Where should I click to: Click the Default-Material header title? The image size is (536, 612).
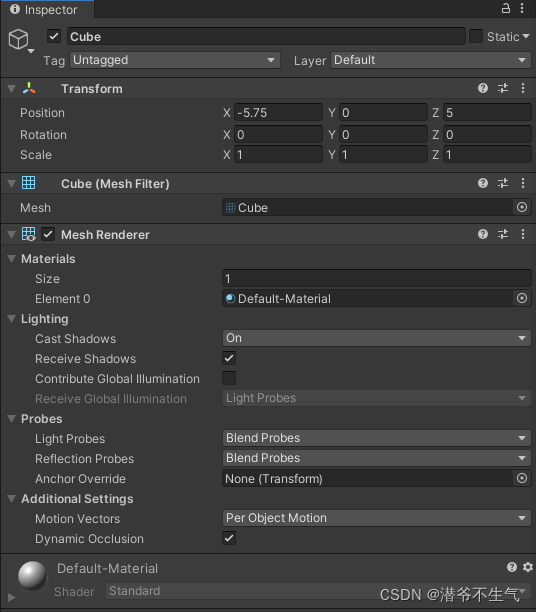[107, 568]
